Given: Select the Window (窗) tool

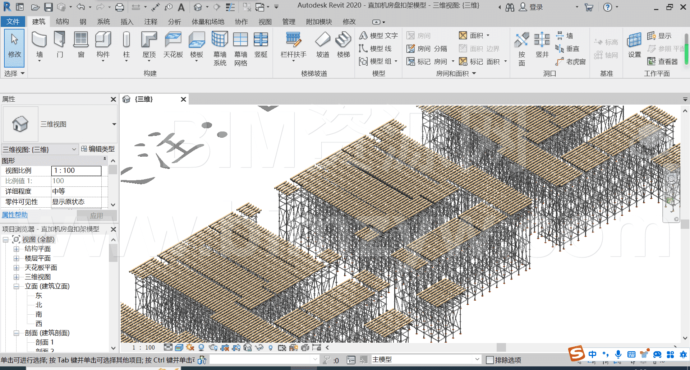Looking at the screenshot, I should click(81, 45).
